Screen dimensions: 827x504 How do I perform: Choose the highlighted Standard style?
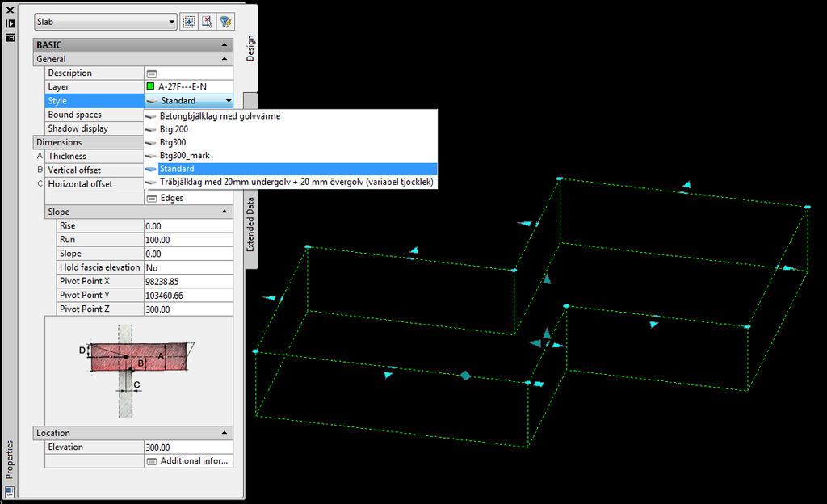click(x=291, y=169)
